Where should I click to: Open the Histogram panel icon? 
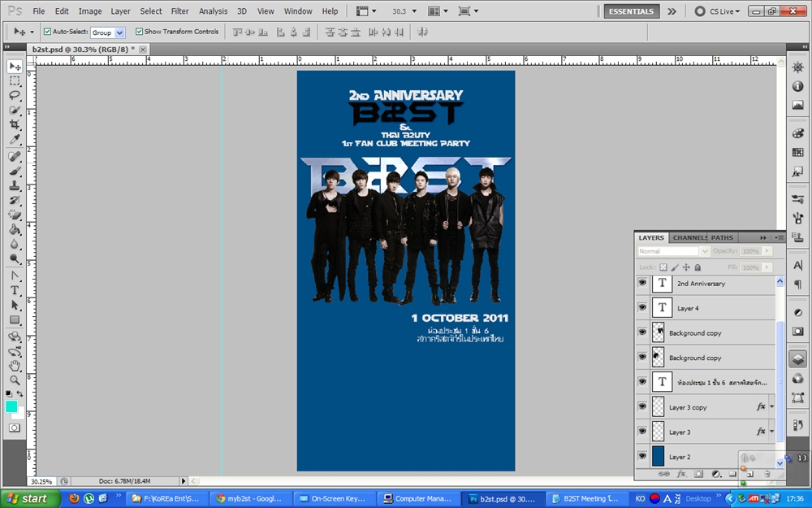797,105
